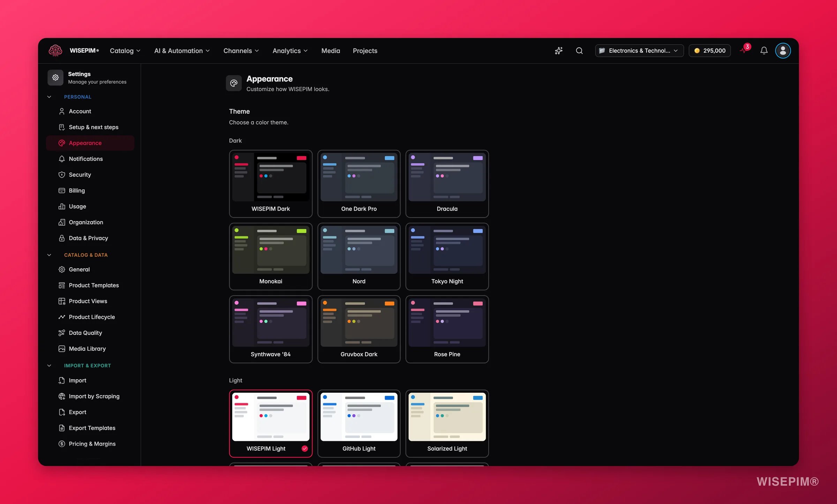Image resolution: width=837 pixels, height=504 pixels.
Task: Click the Appearance palette icon in page header
Action: pyautogui.click(x=234, y=83)
